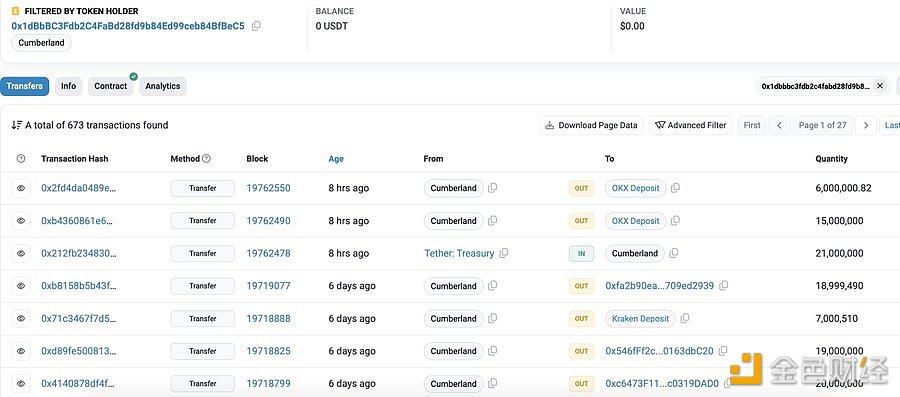
Task: Open block 19762490
Action: click(x=268, y=220)
